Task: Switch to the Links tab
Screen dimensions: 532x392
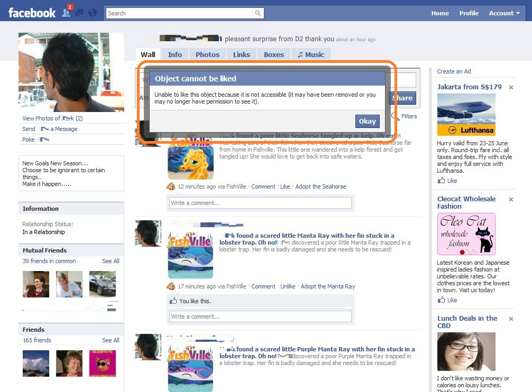Action: coord(242,54)
